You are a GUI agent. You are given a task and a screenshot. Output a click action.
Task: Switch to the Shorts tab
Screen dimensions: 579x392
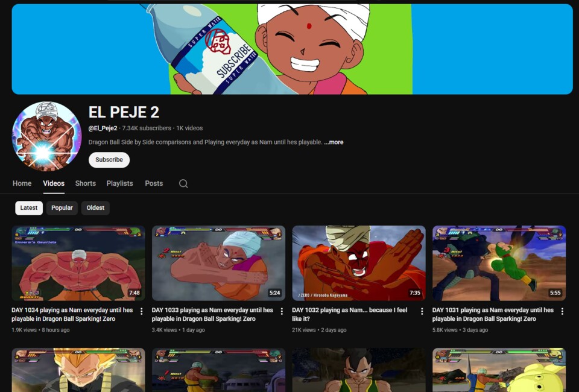85,183
